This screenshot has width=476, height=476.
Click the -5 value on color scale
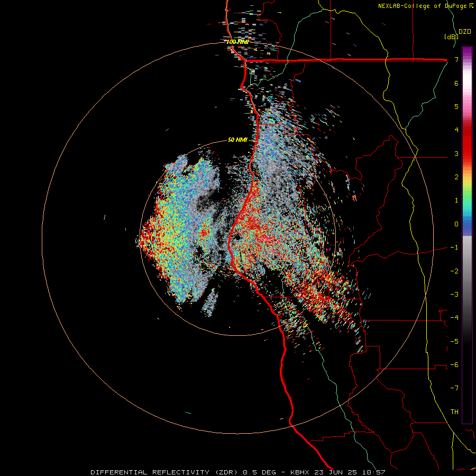pos(454,342)
